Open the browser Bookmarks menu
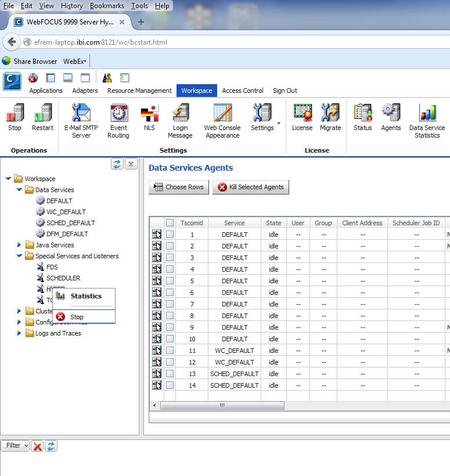The image size is (450, 476). click(x=107, y=6)
